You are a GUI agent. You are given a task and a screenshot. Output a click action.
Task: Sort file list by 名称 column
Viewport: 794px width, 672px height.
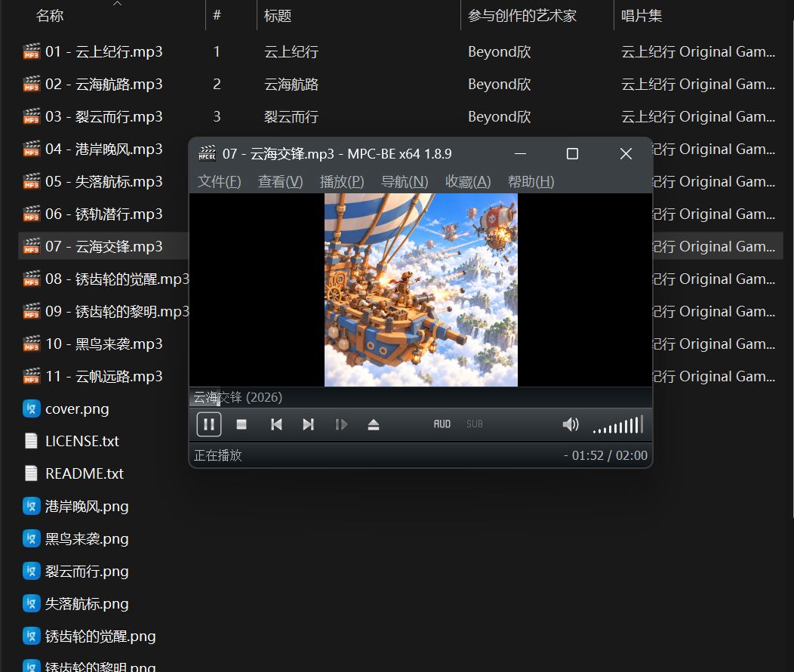click(50, 16)
